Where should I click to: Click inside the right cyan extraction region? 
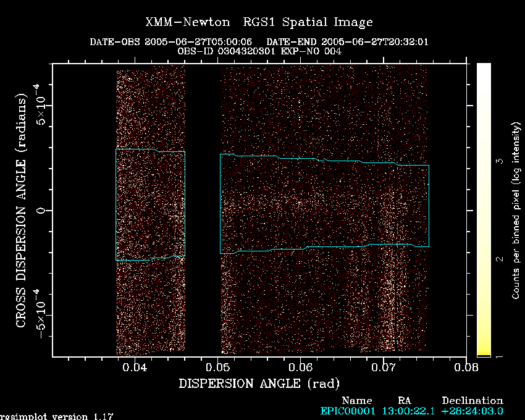pyautogui.click(x=324, y=204)
